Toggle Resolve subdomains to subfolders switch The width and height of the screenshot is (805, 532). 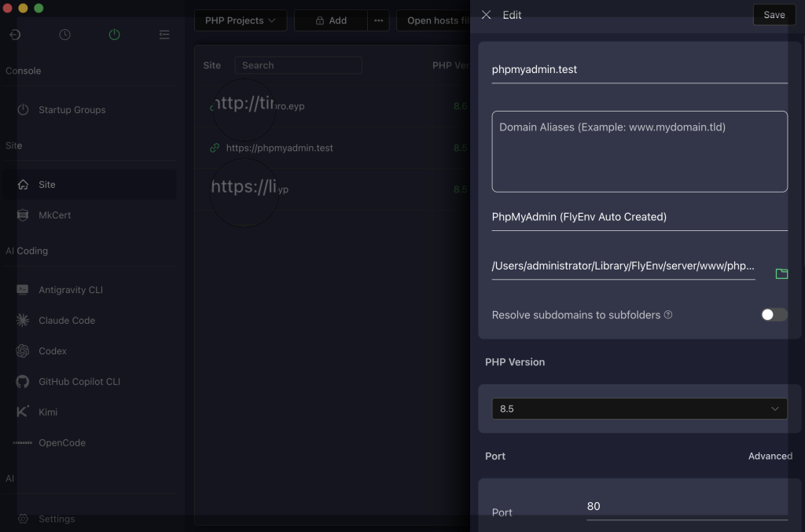click(x=774, y=315)
